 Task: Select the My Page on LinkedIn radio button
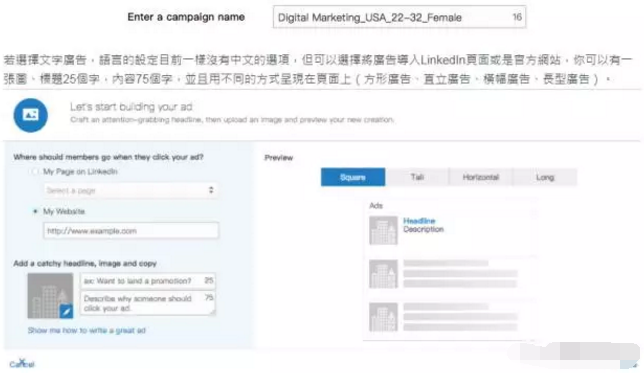pyautogui.click(x=35, y=172)
